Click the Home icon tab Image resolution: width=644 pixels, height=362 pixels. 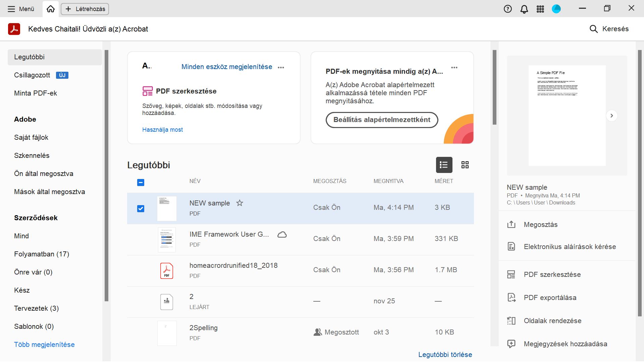pyautogui.click(x=51, y=9)
